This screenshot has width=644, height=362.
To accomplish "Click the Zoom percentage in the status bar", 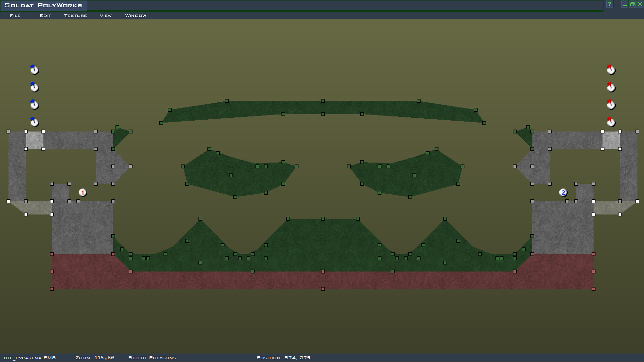I will click(x=95, y=358).
